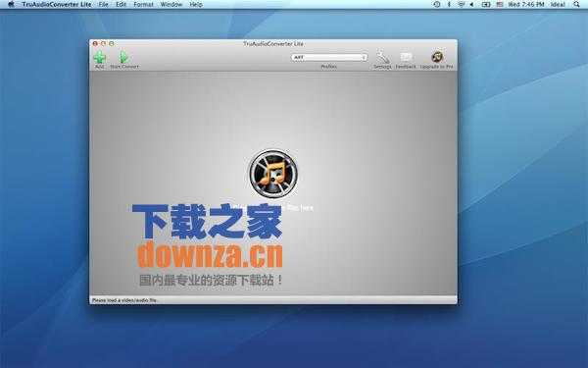Open the Format menu
This screenshot has height=368, width=588.
(x=143, y=5)
